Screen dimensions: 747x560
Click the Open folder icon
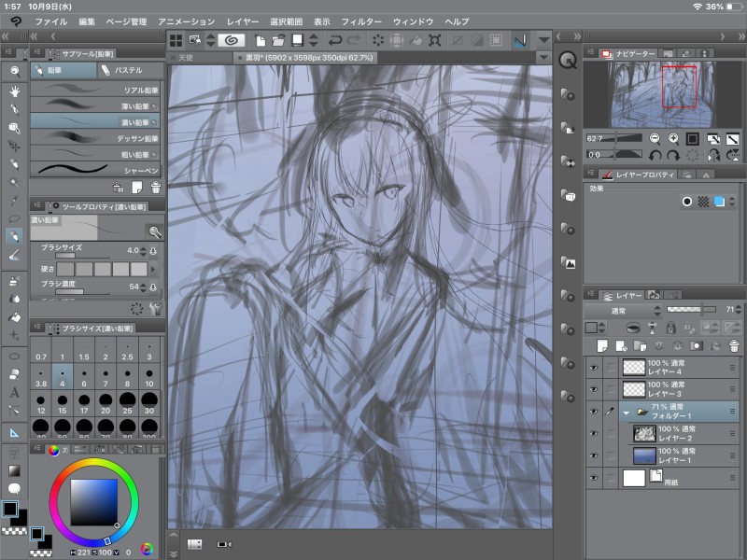(x=278, y=40)
